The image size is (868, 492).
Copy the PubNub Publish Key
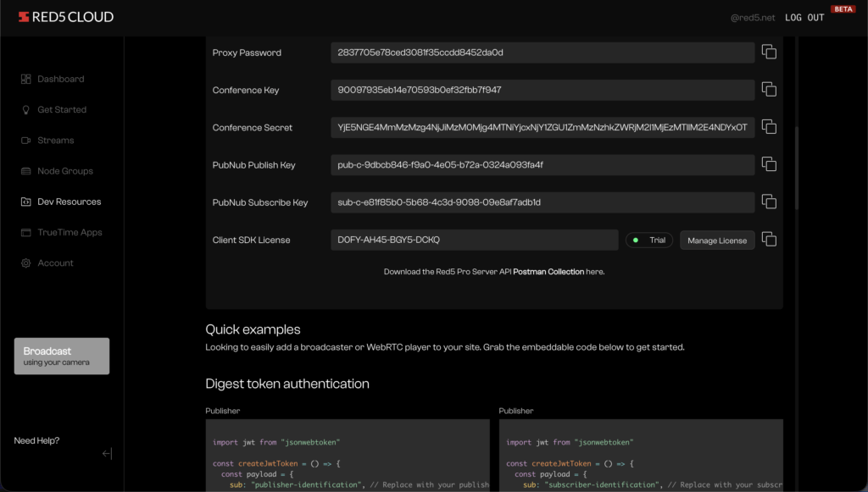pyautogui.click(x=769, y=164)
